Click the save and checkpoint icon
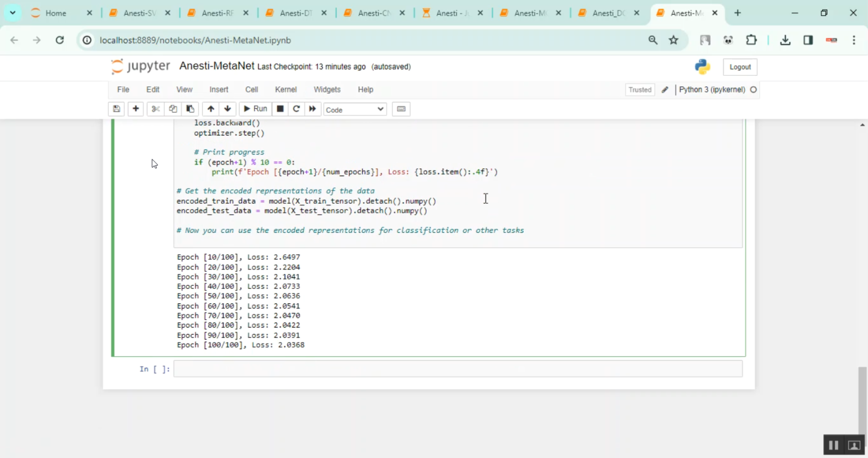Viewport: 868px width, 458px height. [x=116, y=109]
